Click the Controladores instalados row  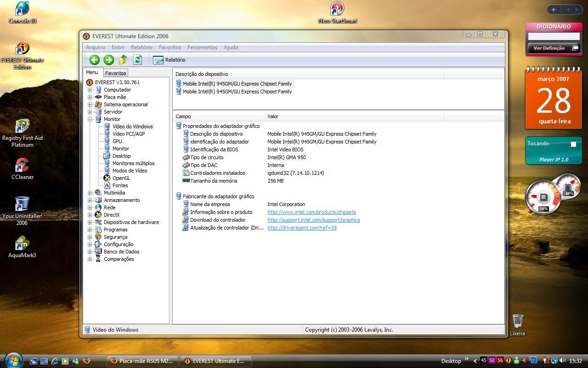339,173
